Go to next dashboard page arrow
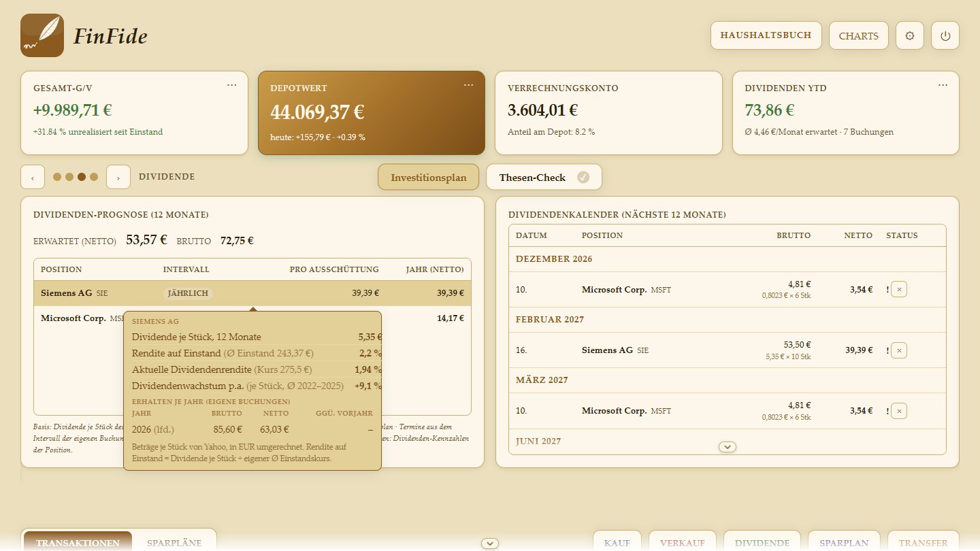980x551 pixels. [118, 177]
